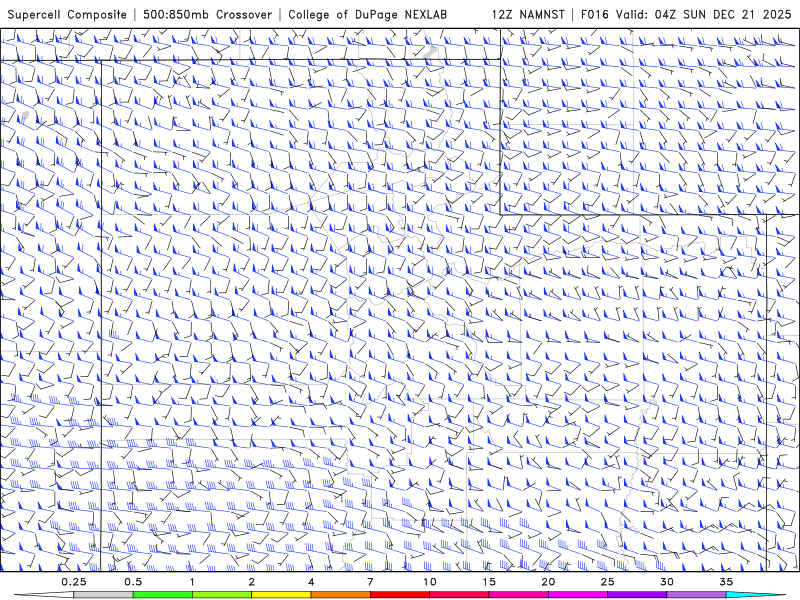800x600 pixels.
Task: Click the 'F016 Valid: 04Z SUN DEC 21 2025' text
Action: coord(686,14)
